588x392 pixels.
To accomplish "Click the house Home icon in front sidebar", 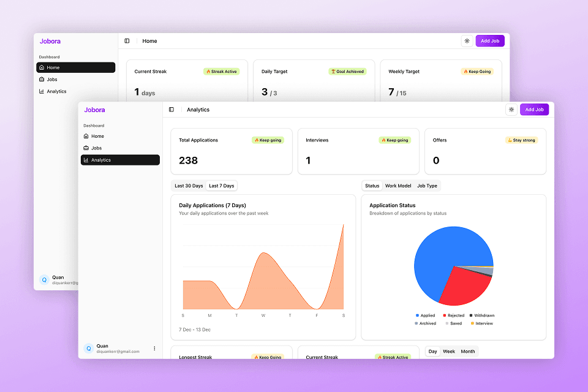I will click(86, 136).
